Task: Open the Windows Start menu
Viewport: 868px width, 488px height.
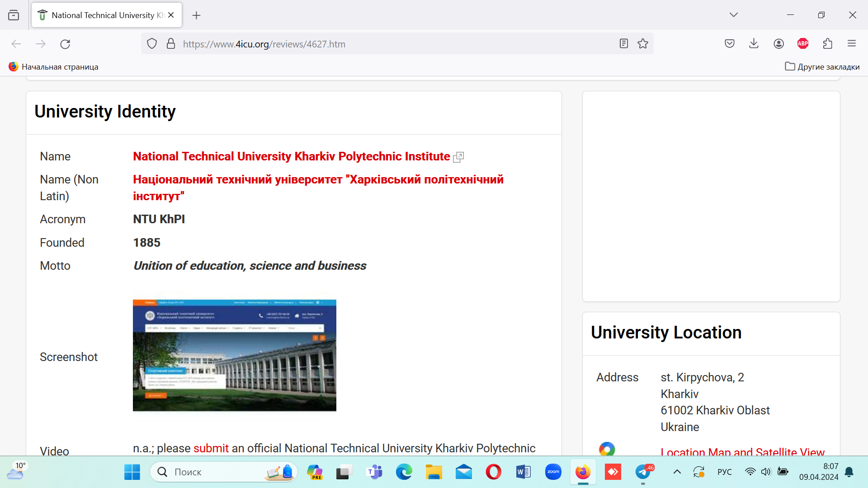Action: coord(132,472)
